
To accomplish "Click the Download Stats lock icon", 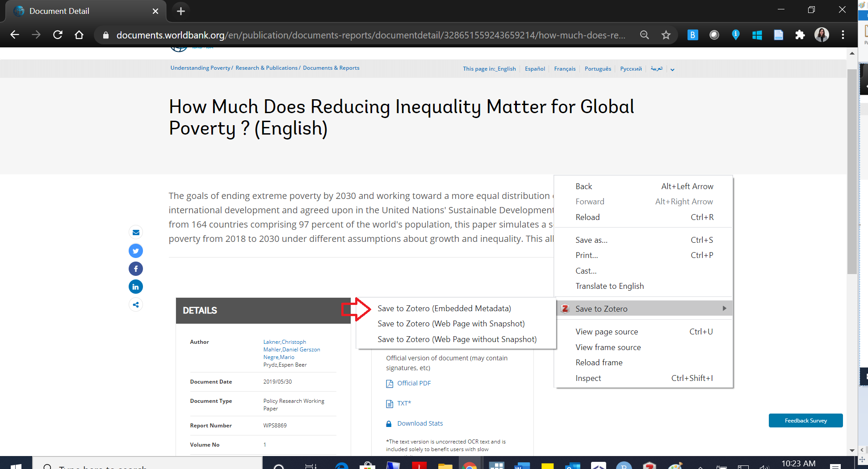I will coord(389,423).
